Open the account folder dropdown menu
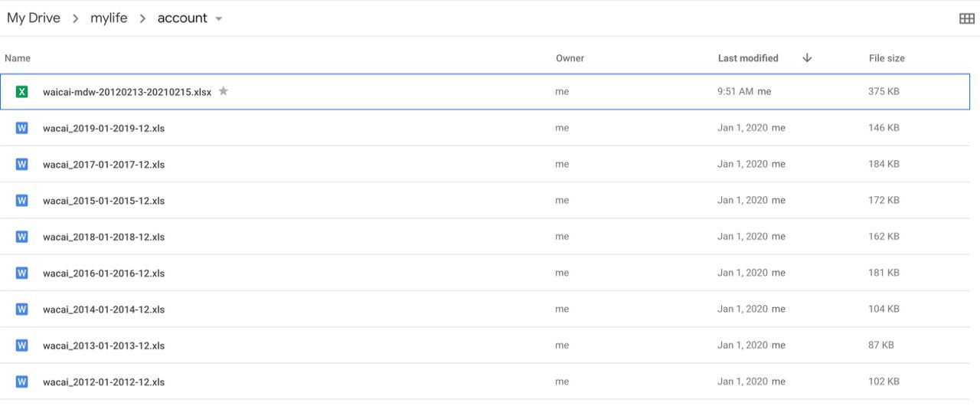980x416 pixels. coord(219,19)
